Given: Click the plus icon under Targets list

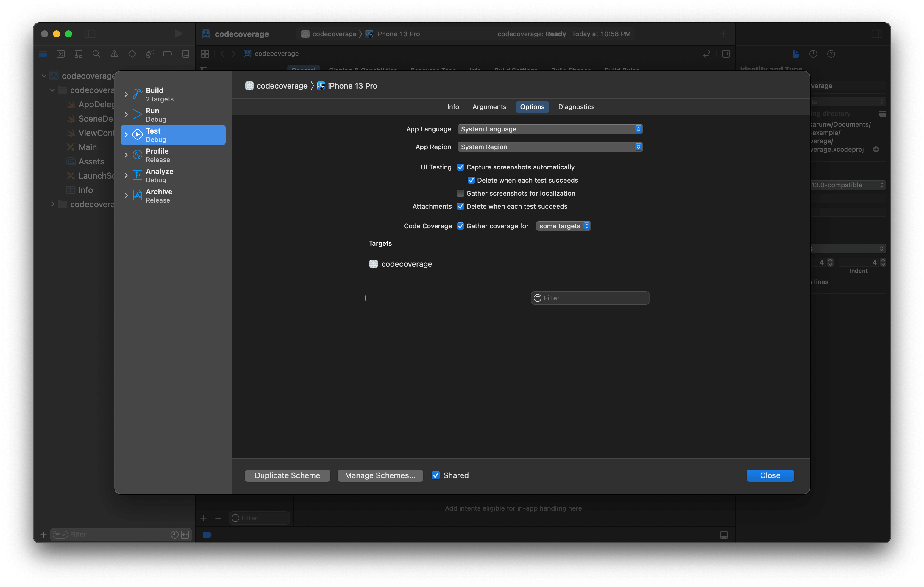Looking at the screenshot, I should coord(365,298).
